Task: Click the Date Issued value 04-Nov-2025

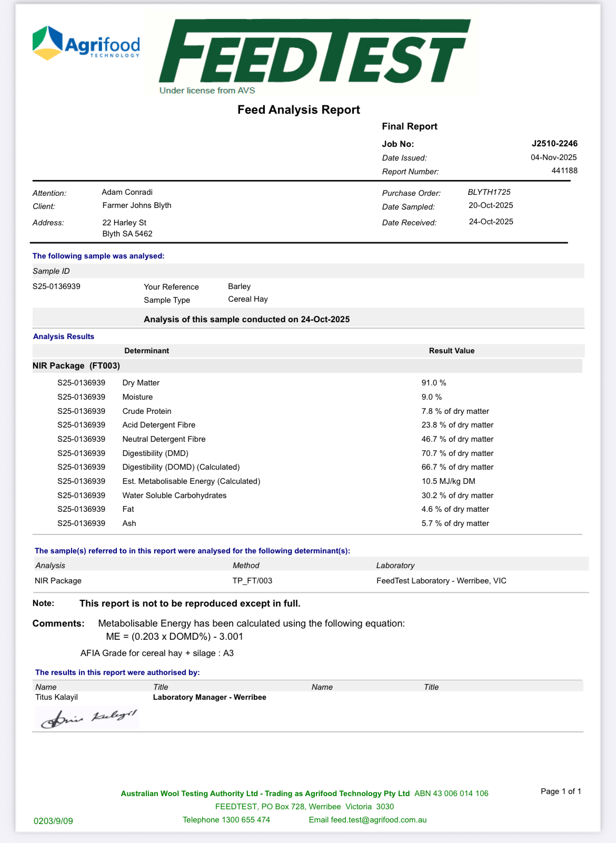Action: click(x=553, y=157)
